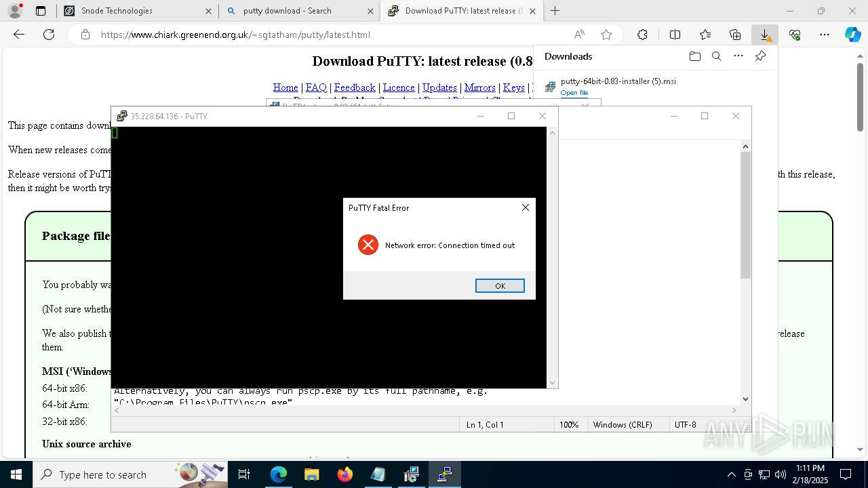This screenshot has width=868, height=488.
Task: Click Open file link for putty installer
Action: pos(574,93)
